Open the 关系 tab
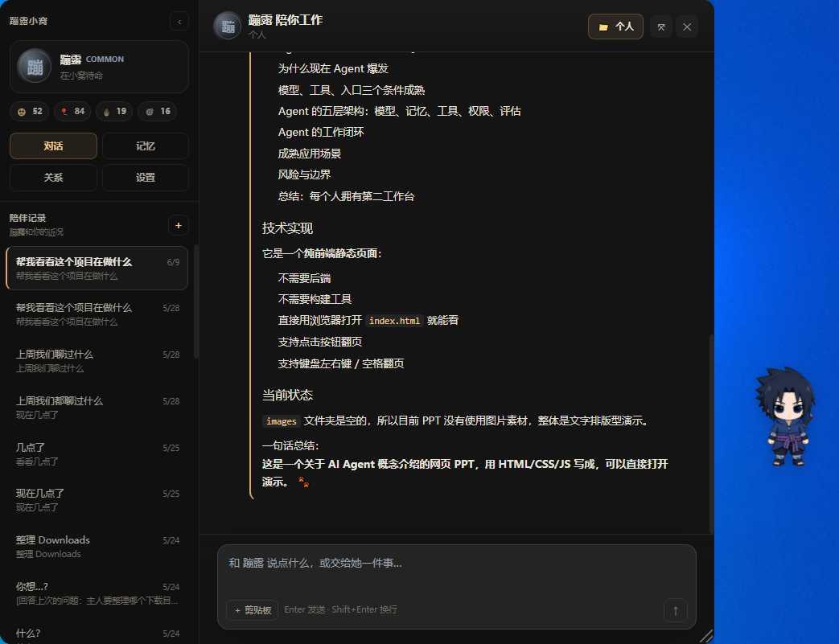 tap(54, 178)
